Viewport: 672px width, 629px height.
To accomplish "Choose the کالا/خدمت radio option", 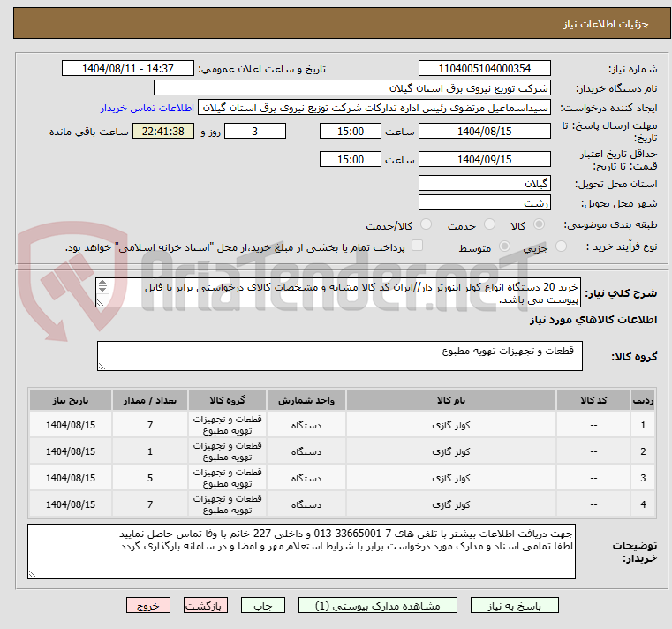I will coord(426,225).
